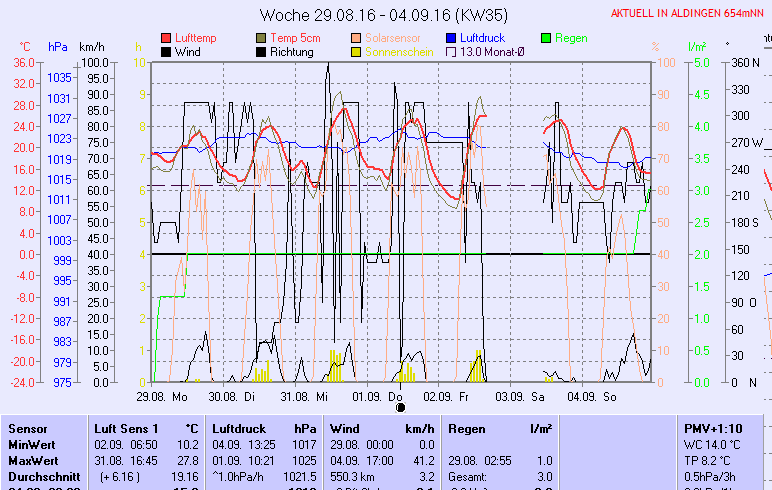The height and width of the screenshot is (490, 772).
Task: Click the Luft Sens 1 °C header
Action: click(x=145, y=428)
